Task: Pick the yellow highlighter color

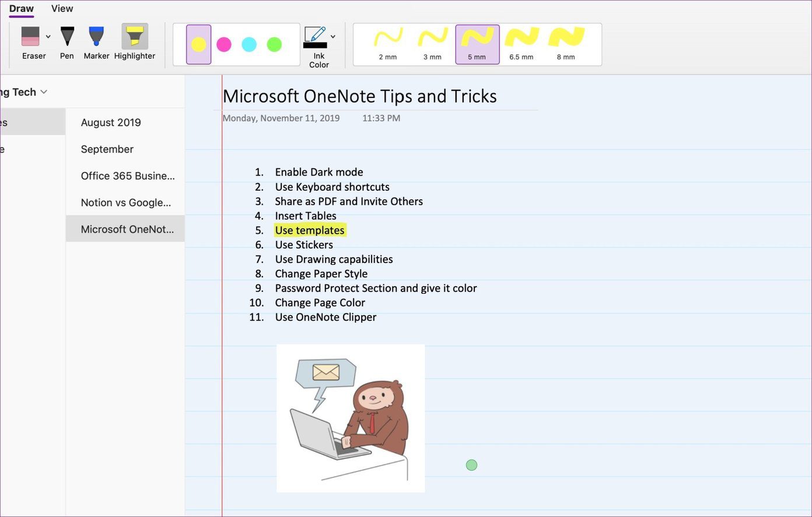Action: click(x=199, y=44)
